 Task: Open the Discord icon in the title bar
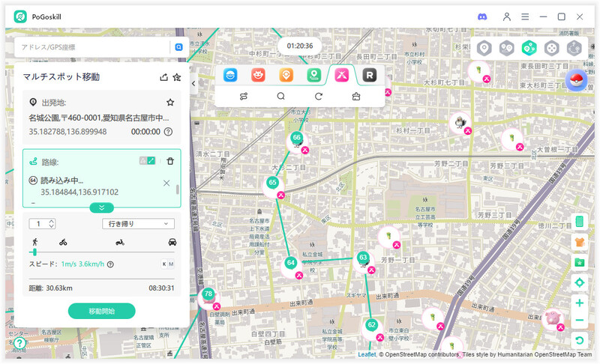[482, 16]
